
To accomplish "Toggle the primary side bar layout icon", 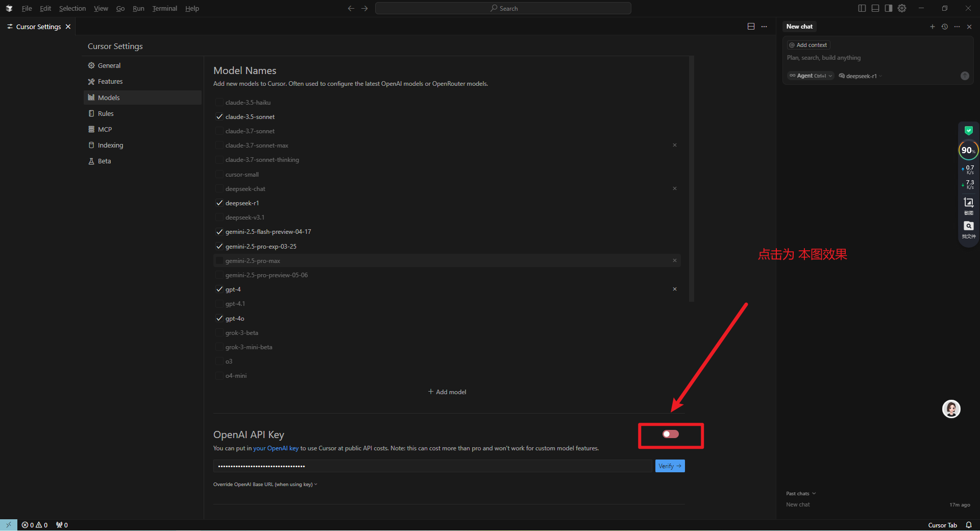I will click(862, 8).
